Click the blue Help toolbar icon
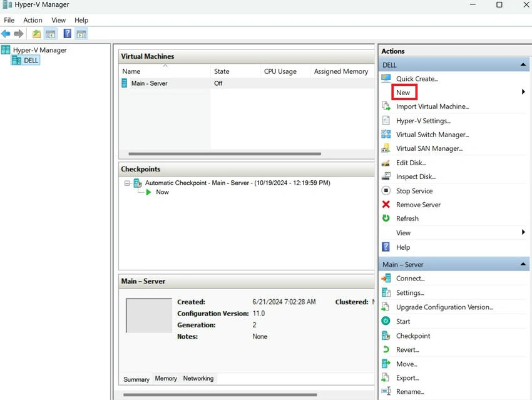Image resolution: width=532 pixels, height=400 pixels. [67, 33]
